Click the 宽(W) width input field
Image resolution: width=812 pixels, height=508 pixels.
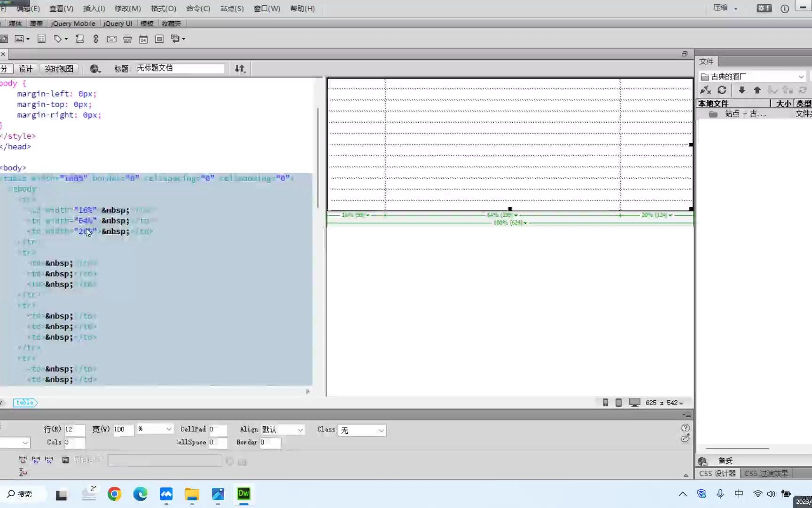[x=123, y=429]
